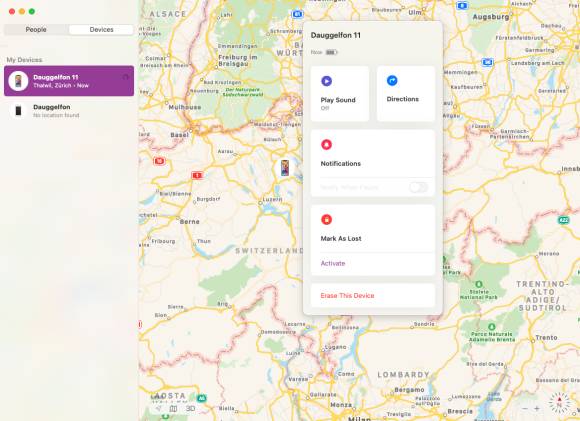This screenshot has width=580, height=421.
Task: Select Dauggelfon 11 in the devices list
Action: click(x=69, y=81)
